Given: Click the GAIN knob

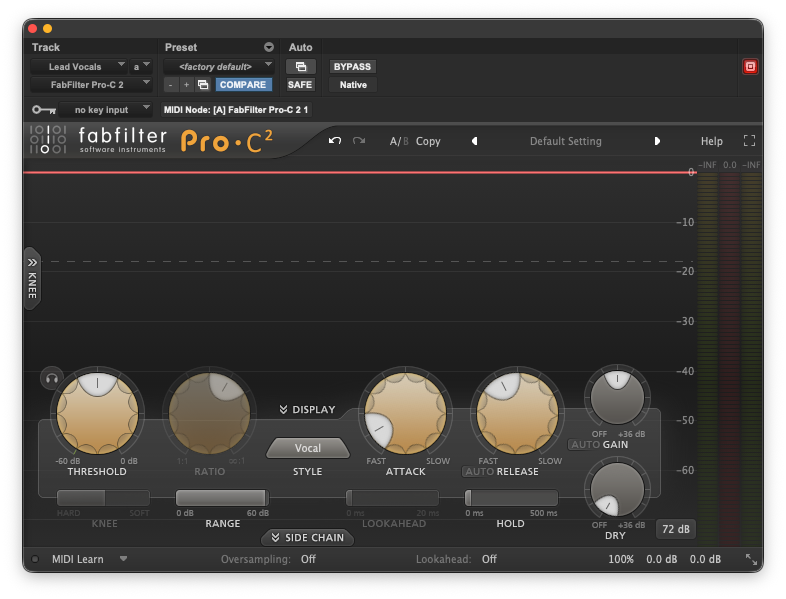Looking at the screenshot, I should pyautogui.click(x=617, y=397).
